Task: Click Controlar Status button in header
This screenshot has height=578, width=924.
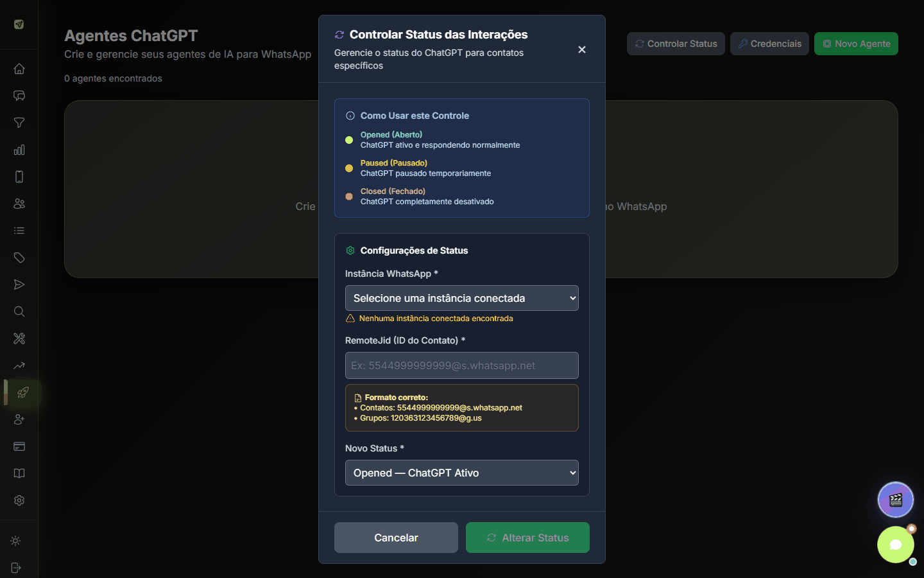Action: (x=676, y=44)
